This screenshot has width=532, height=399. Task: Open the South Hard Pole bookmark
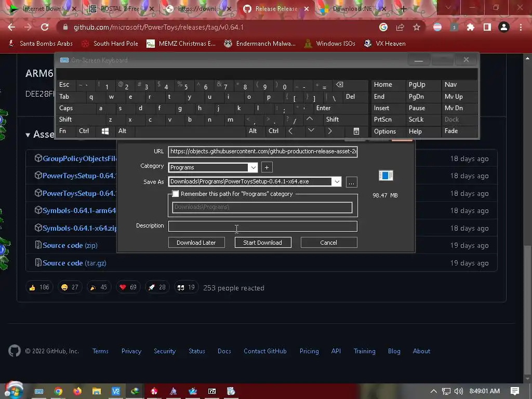(x=110, y=44)
